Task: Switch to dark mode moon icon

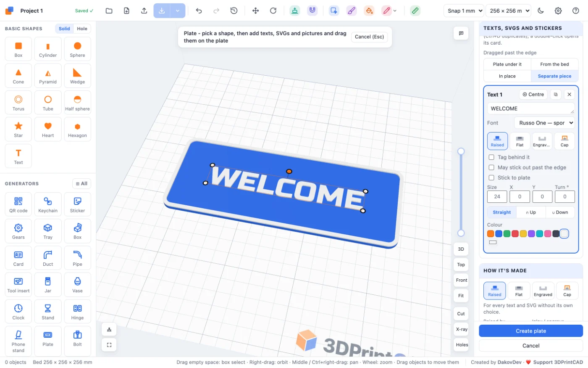Action: click(541, 11)
